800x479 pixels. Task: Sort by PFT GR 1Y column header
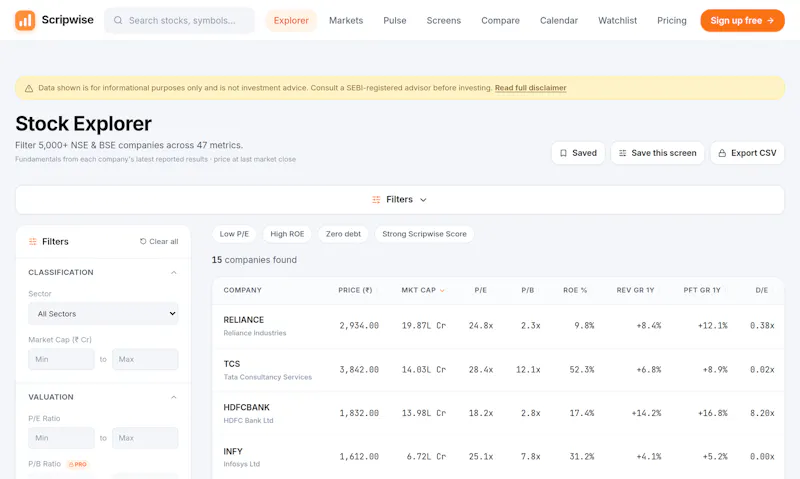tap(702, 290)
